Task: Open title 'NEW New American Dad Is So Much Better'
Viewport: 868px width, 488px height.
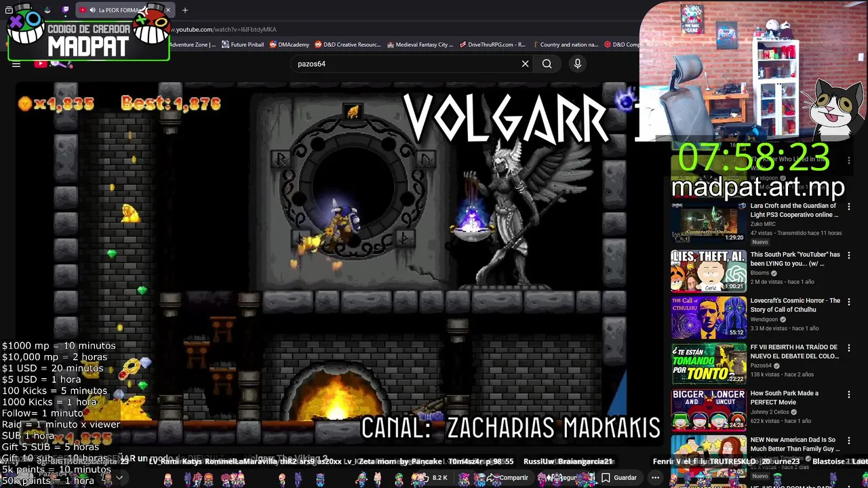Action: click(x=795, y=444)
